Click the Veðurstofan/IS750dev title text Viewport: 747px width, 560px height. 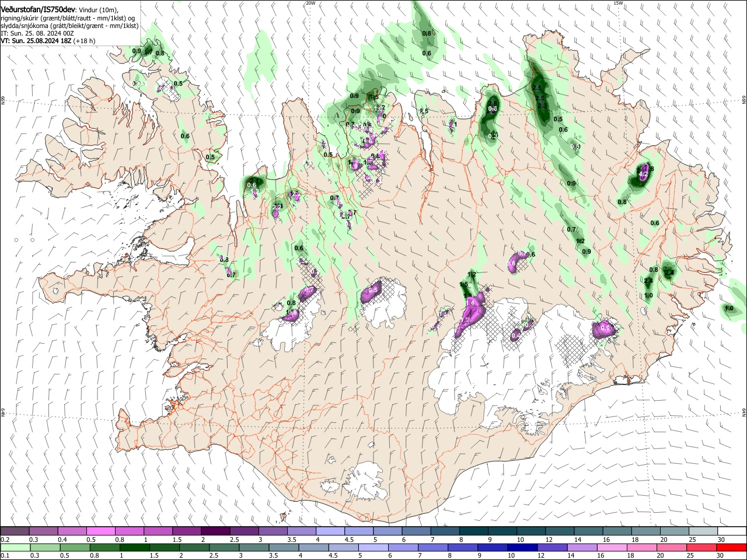[x=39, y=10]
